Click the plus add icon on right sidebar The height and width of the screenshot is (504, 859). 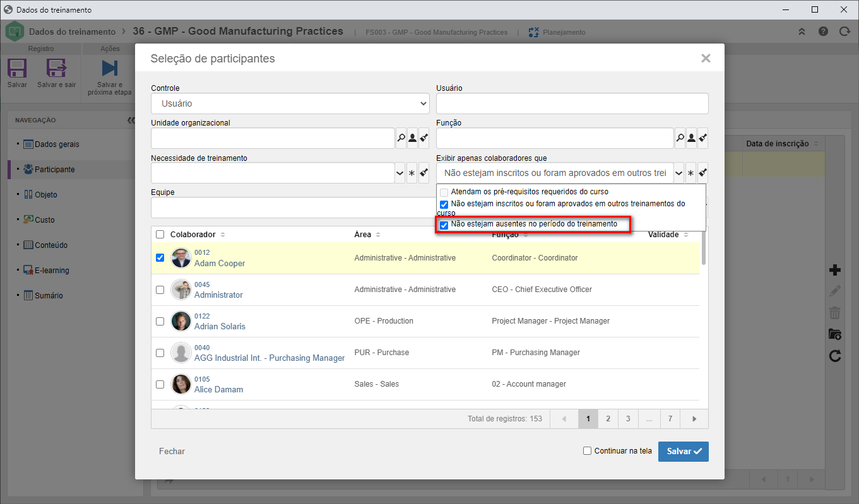coord(835,270)
